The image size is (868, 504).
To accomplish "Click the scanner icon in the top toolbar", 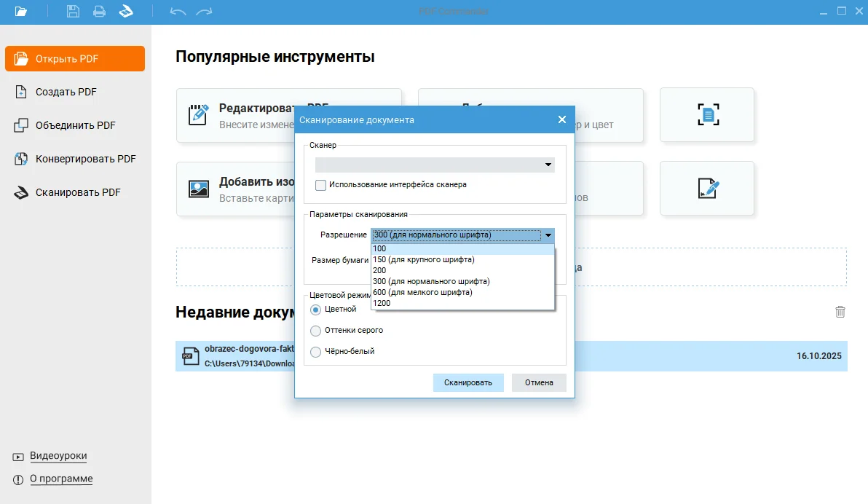I will coord(126,12).
